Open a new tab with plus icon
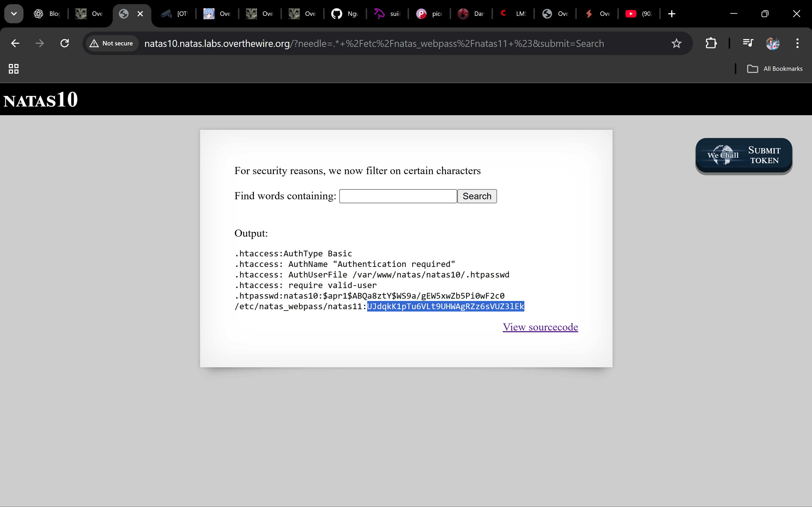 pos(671,14)
